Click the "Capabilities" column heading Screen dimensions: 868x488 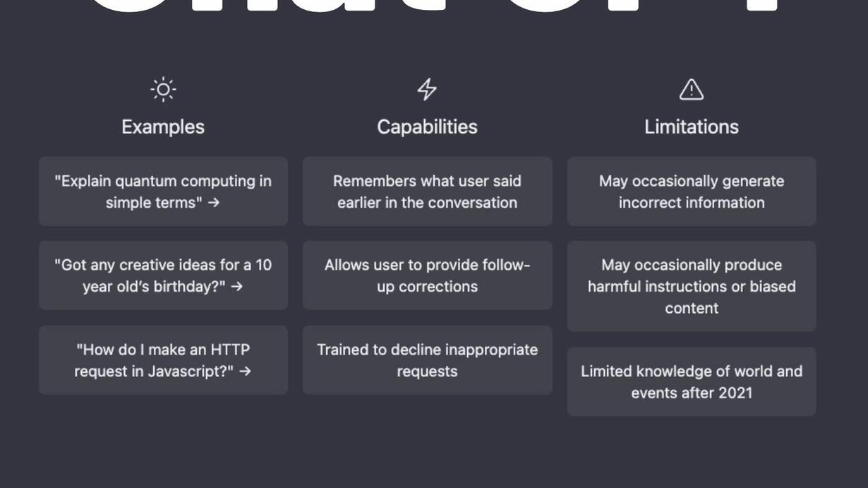click(427, 127)
